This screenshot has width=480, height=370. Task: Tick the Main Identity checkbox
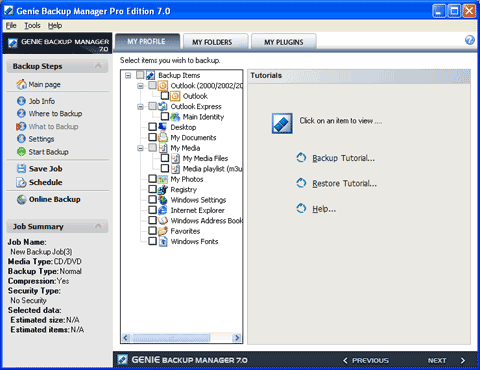pyautogui.click(x=165, y=116)
